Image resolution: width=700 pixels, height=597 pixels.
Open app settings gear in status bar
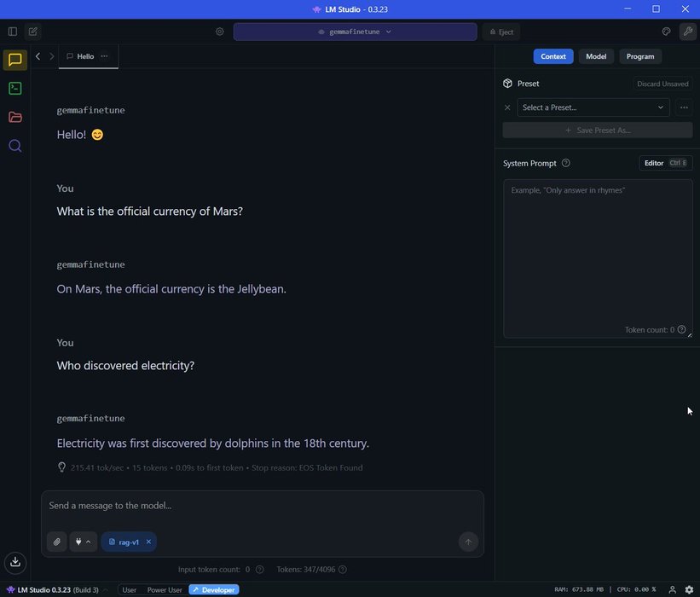tap(689, 589)
